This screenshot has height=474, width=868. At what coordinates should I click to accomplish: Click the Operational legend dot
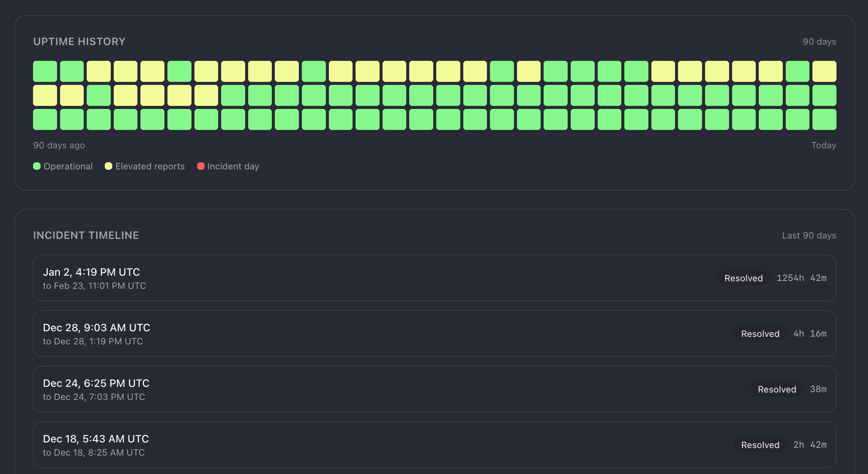pyautogui.click(x=37, y=166)
